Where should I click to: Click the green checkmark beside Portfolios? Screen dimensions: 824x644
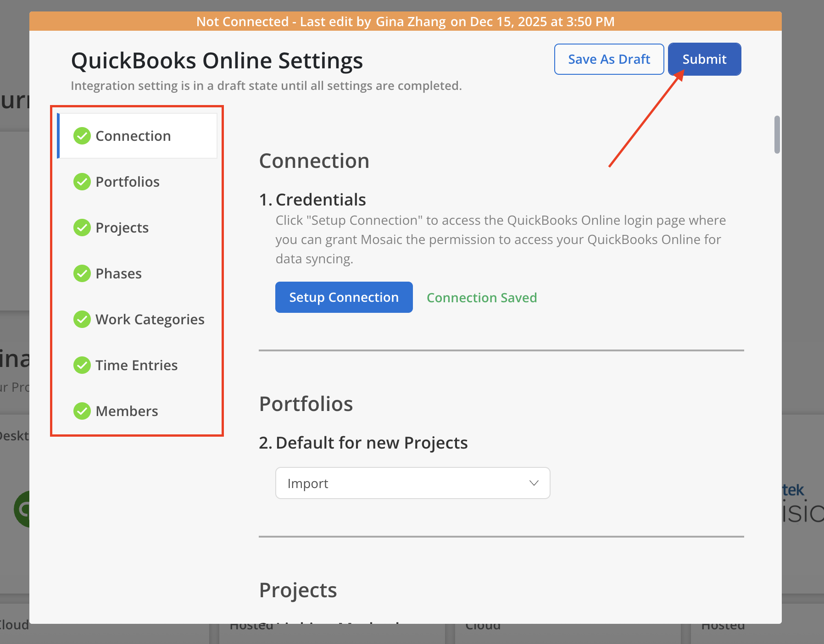(x=82, y=182)
